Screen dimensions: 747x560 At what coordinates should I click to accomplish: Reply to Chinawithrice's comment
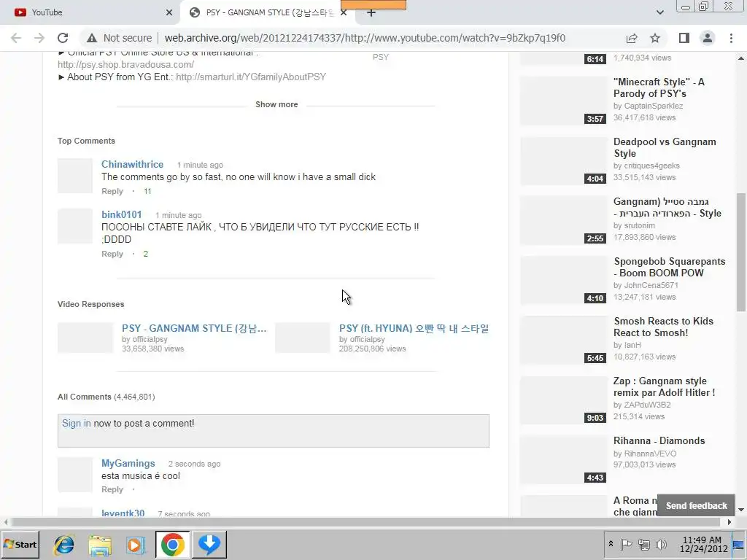(x=112, y=191)
